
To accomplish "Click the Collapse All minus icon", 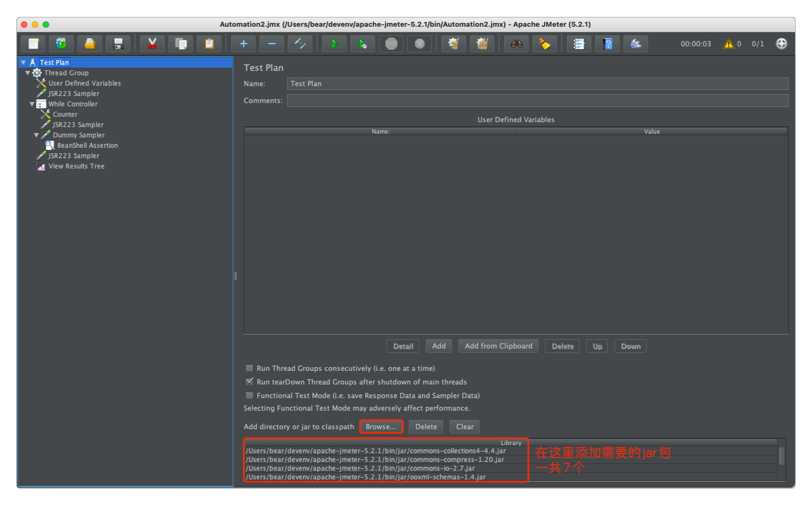I will point(272,44).
